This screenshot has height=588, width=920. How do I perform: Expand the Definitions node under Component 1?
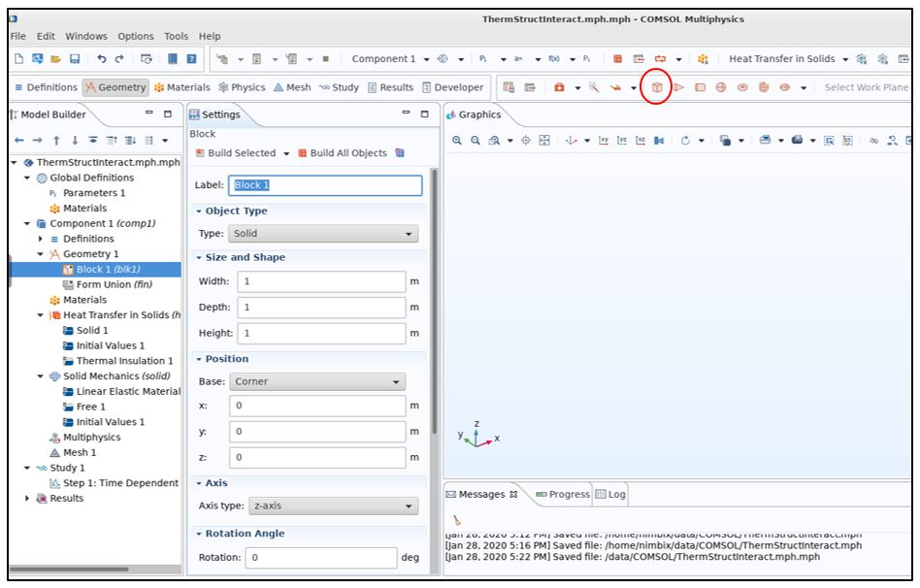coord(41,239)
